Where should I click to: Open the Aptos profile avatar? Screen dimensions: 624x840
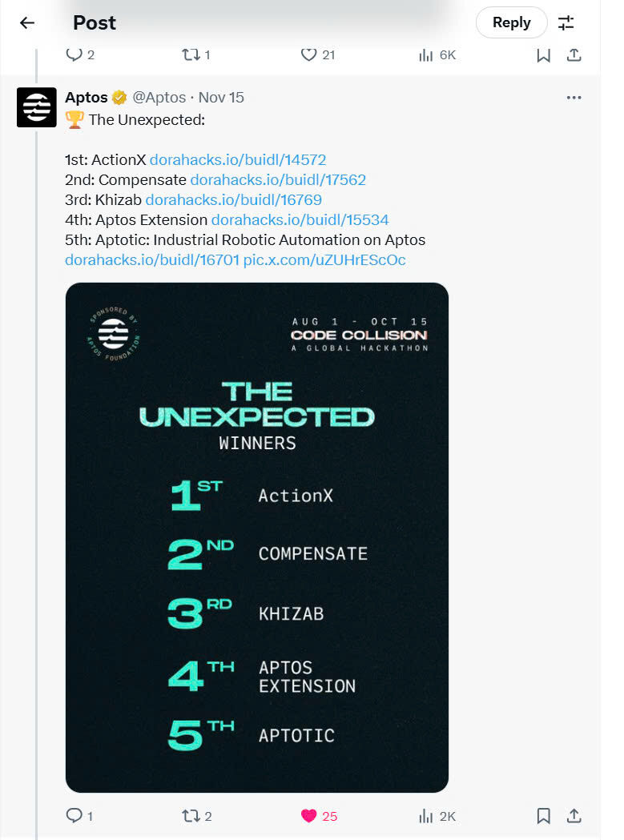tap(36, 107)
